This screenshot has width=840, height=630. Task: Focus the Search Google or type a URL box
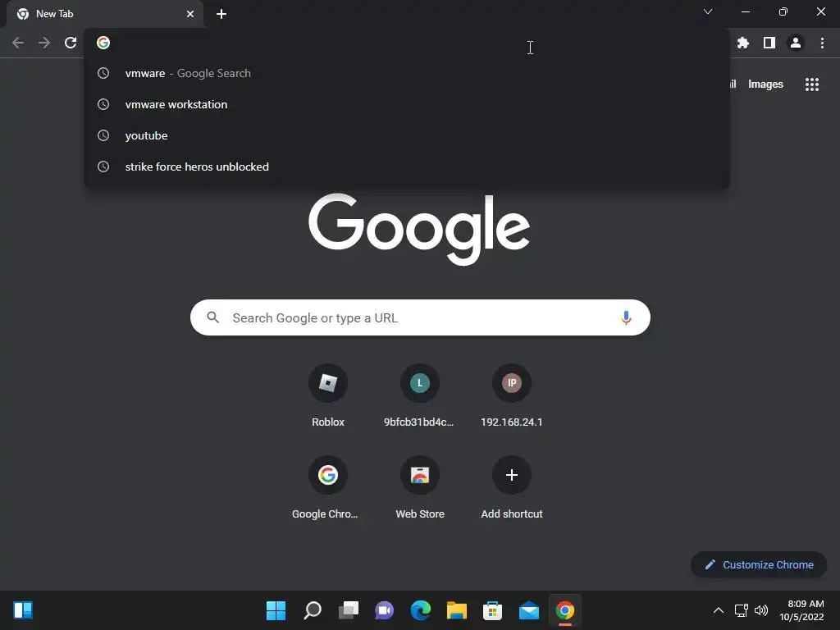420,317
